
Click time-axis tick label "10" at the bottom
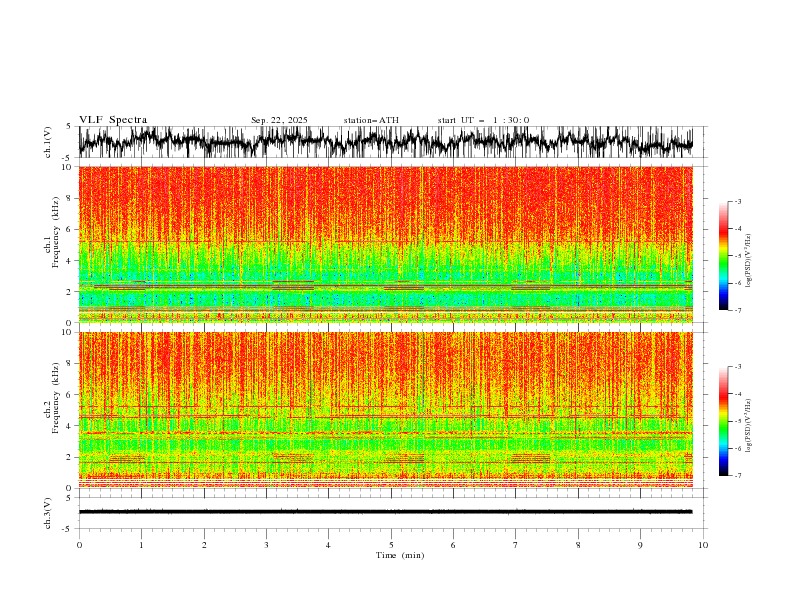click(703, 545)
